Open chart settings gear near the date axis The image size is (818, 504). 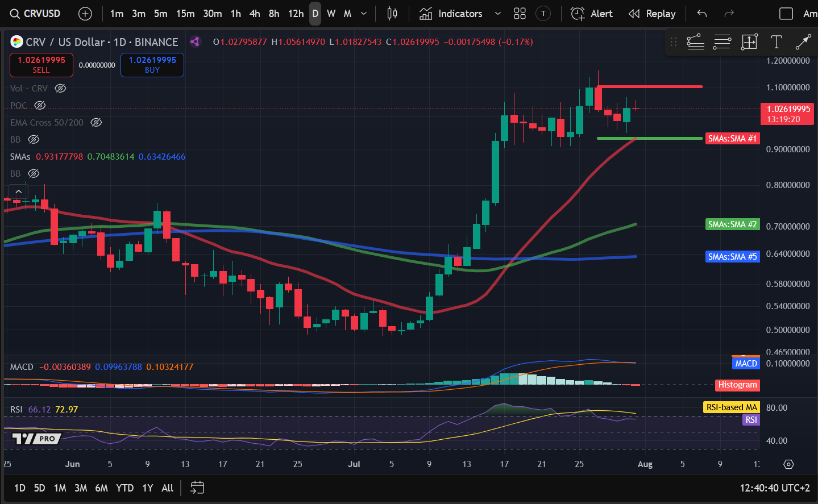[x=788, y=464]
